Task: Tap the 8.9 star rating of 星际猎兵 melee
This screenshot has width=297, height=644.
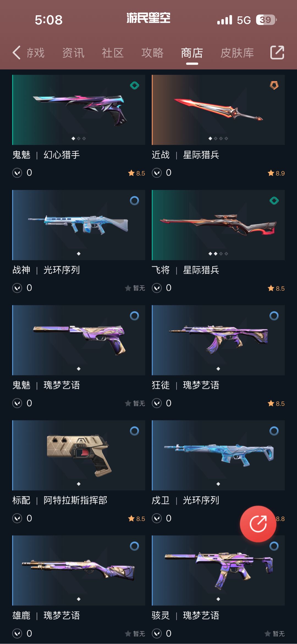Action: click(276, 173)
